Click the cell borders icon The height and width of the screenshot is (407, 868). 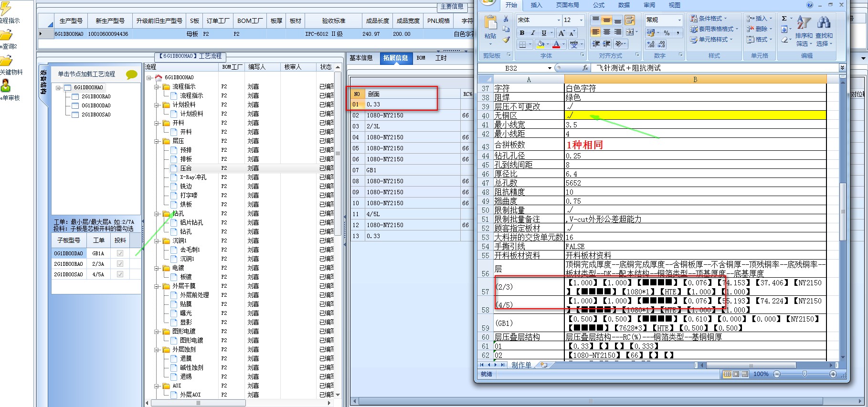(x=523, y=44)
